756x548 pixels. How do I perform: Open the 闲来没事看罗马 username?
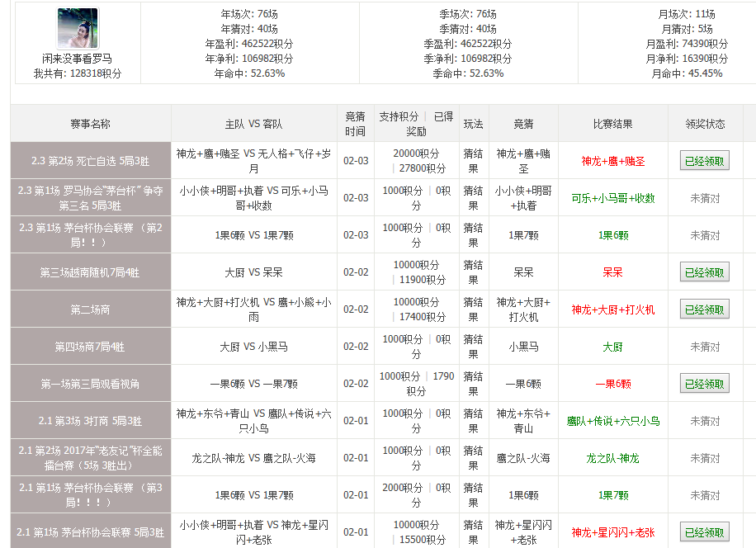click(x=78, y=59)
